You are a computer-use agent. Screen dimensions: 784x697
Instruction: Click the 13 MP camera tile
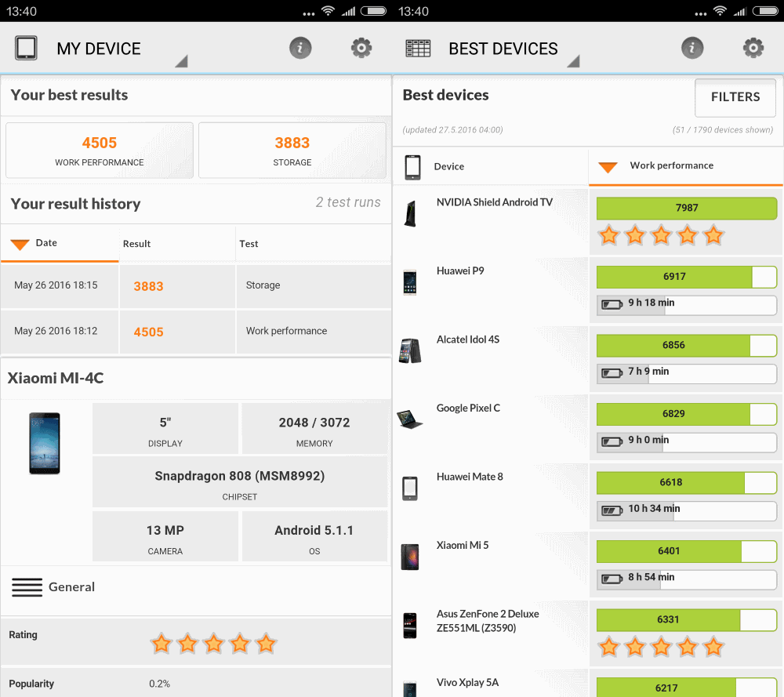[165, 536]
